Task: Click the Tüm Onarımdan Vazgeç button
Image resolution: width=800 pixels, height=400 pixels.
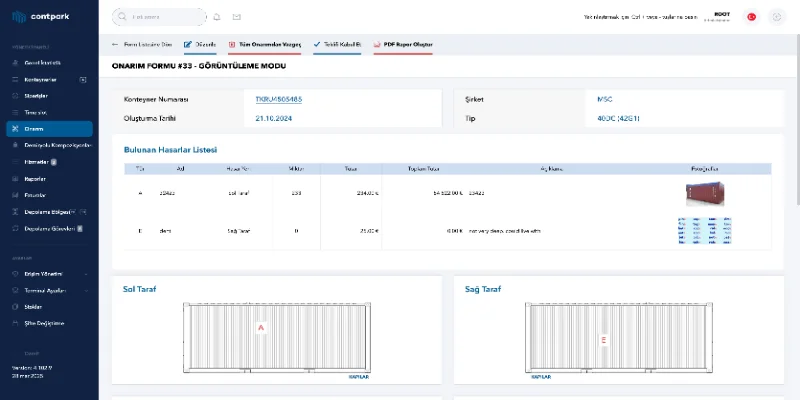Action: pyautogui.click(x=264, y=45)
